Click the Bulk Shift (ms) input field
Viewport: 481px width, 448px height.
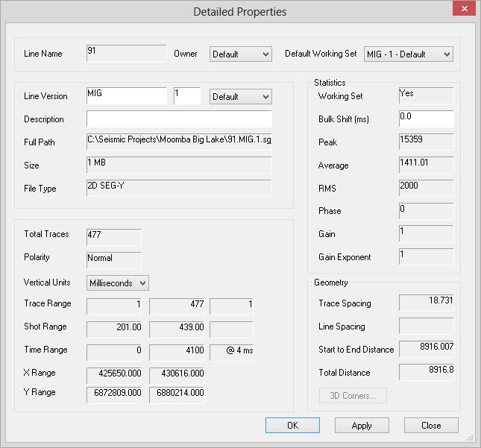pyautogui.click(x=426, y=119)
